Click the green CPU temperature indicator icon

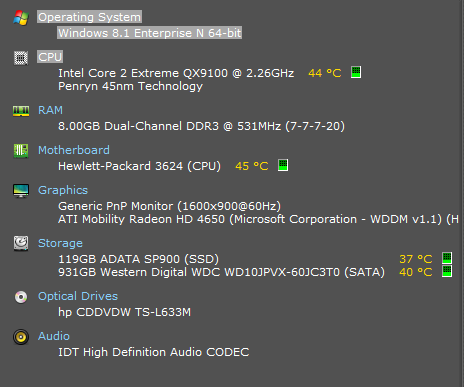[x=356, y=72]
